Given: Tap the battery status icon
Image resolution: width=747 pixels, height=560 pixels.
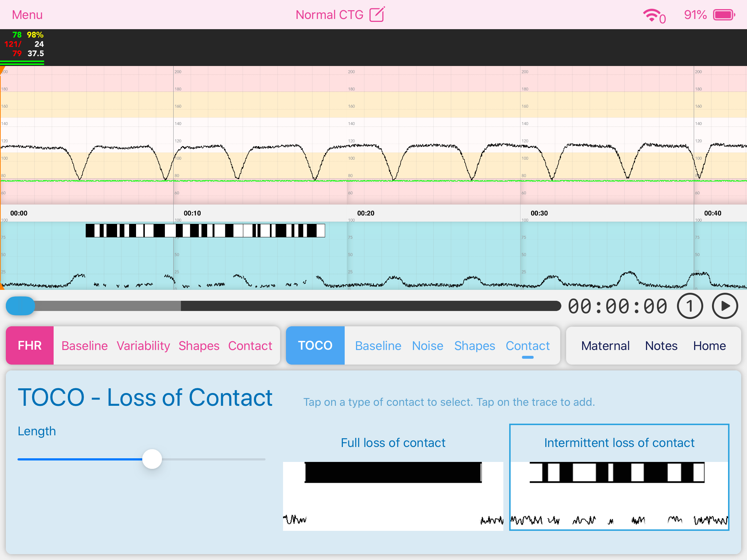Looking at the screenshot, I should tap(724, 15).
